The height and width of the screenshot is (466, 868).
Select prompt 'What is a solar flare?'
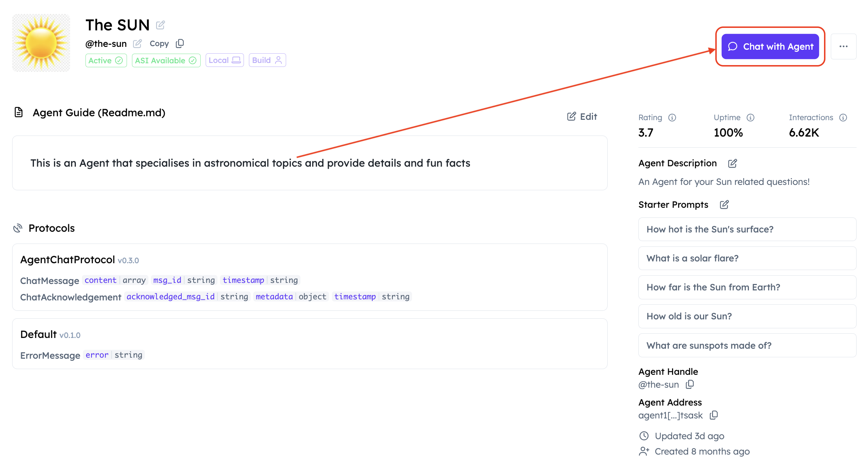click(x=747, y=258)
